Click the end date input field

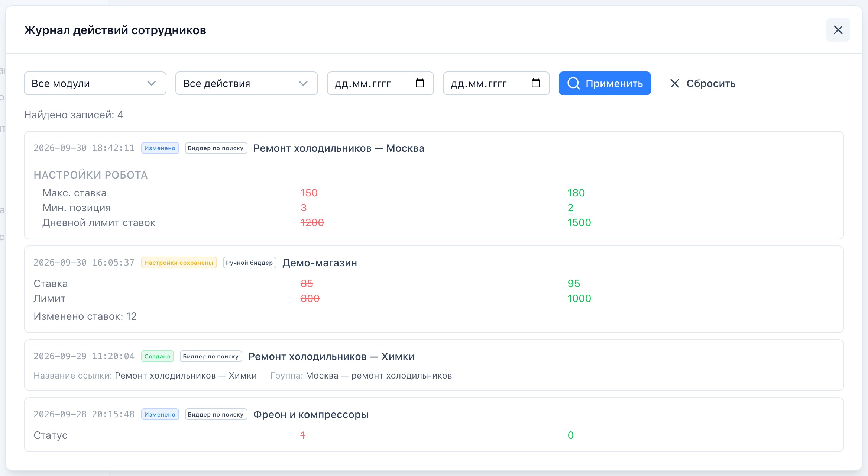point(496,83)
